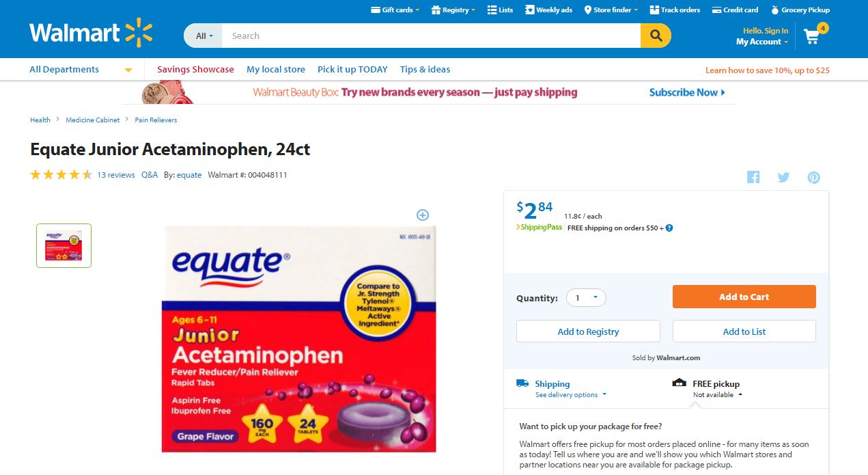
Task: Open the Quantity dropdown
Action: tap(586, 297)
